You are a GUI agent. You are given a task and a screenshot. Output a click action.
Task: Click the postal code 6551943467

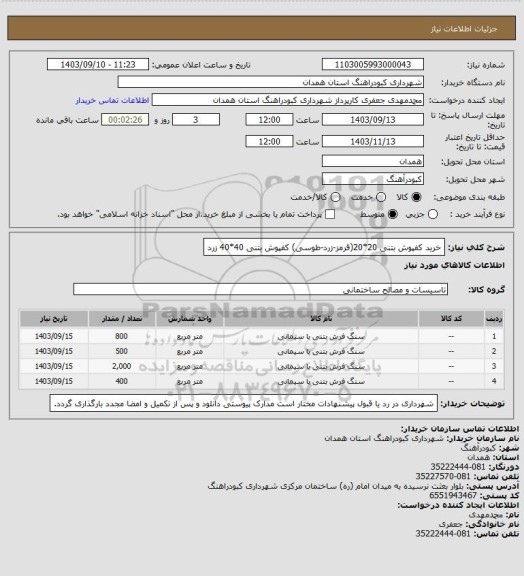click(453, 496)
